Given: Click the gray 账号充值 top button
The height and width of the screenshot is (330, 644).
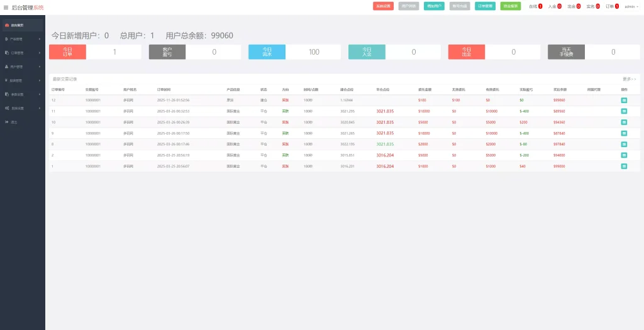Looking at the screenshot, I should [460, 6].
